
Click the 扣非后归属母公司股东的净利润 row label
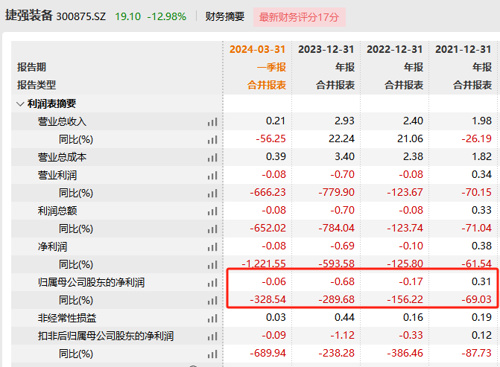pos(106,336)
